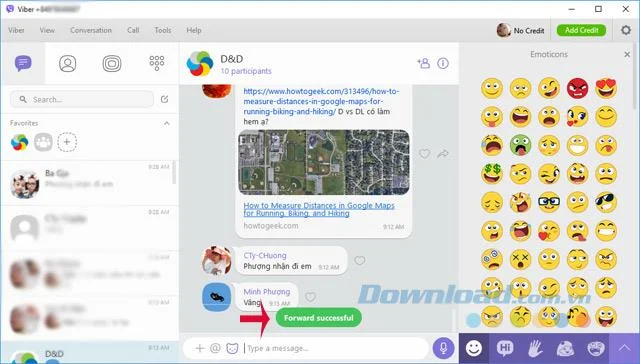Expand sticker packs with up chevron
This screenshot has width=640, height=364.
pyautogui.click(x=624, y=348)
